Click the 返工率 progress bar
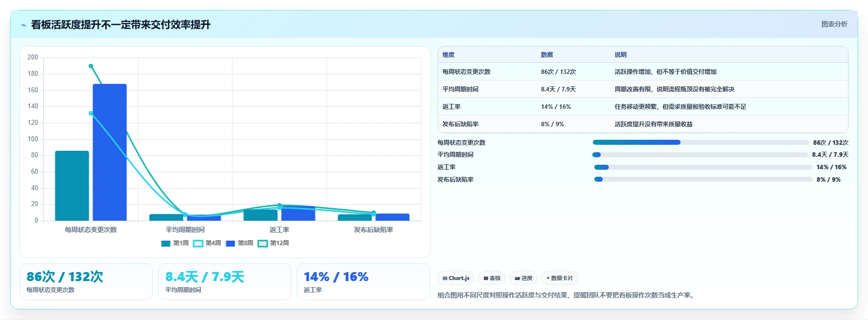This screenshot has width=868, height=320. point(703,167)
